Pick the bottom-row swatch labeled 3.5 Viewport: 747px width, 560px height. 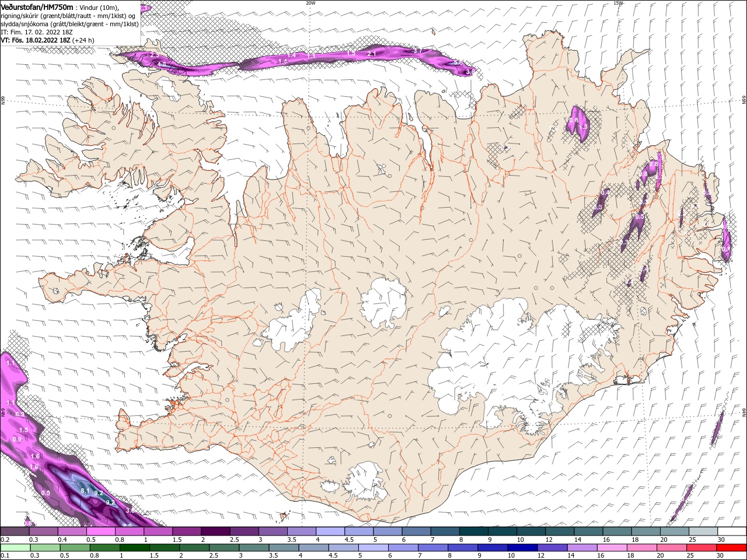[284, 548]
